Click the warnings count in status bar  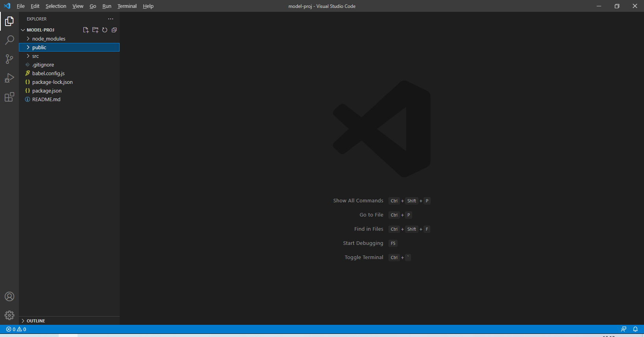click(x=22, y=329)
